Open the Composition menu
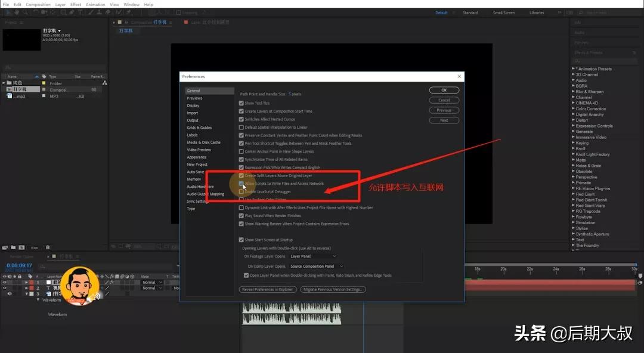 coord(38,5)
